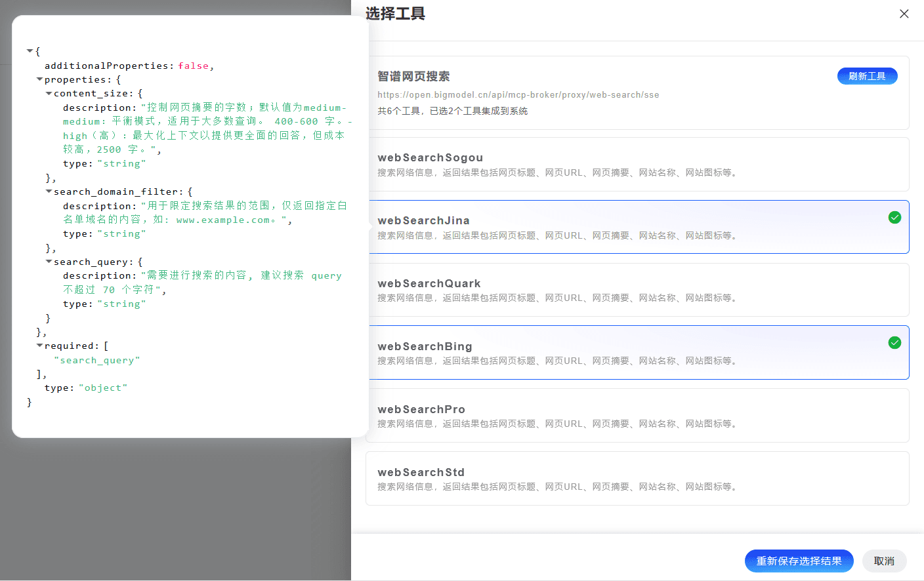Collapse the content_size node
This screenshot has width=924, height=581.
tap(49, 94)
